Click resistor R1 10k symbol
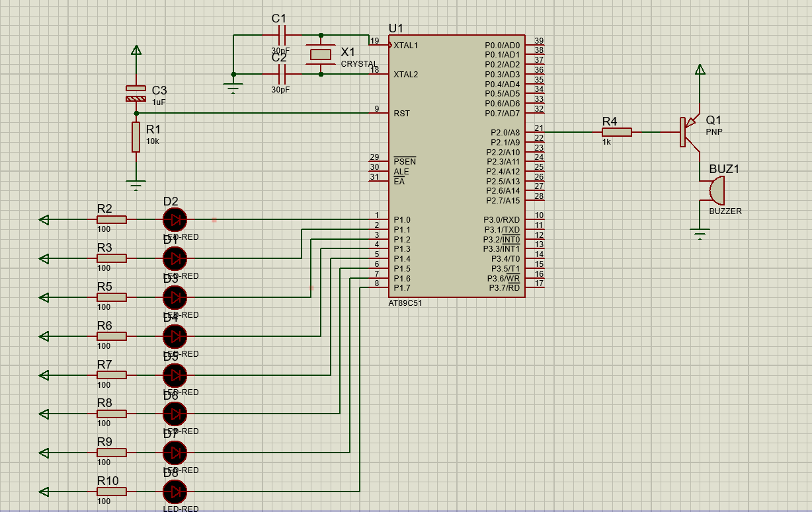812x512 pixels. (x=136, y=137)
